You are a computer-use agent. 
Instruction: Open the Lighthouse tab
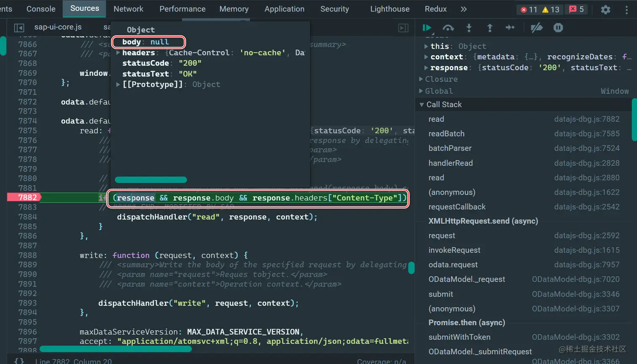(390, 9)
